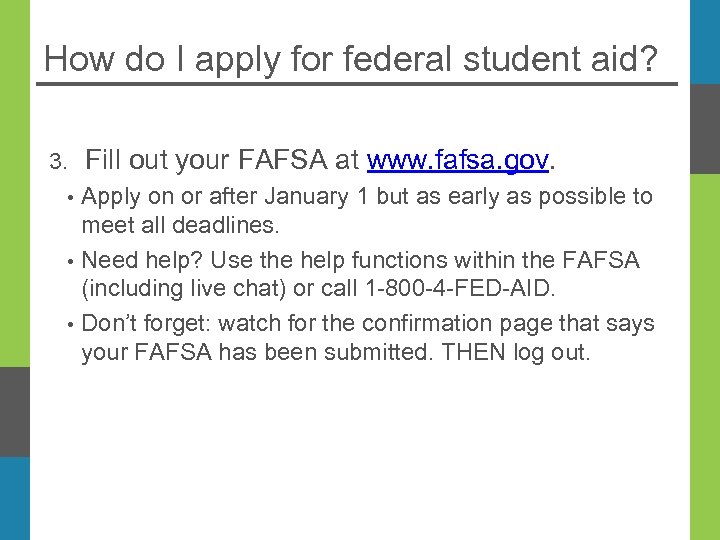Click the "meet all deadlines." text line
Image resolution: width=720 pixels, height=540 pixels.
tap(182, 225)
